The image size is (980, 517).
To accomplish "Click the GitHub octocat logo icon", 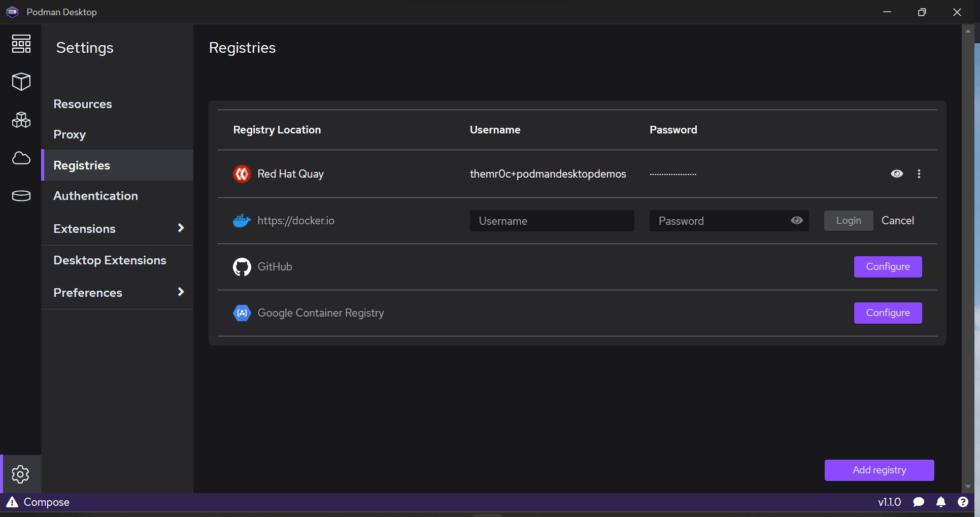I will (x=242, y=267).
